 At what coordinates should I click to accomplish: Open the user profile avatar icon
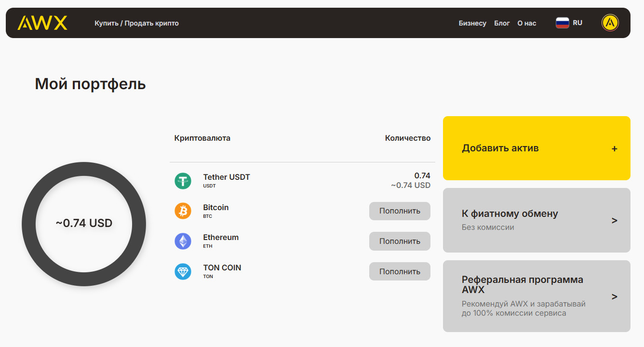610,23
